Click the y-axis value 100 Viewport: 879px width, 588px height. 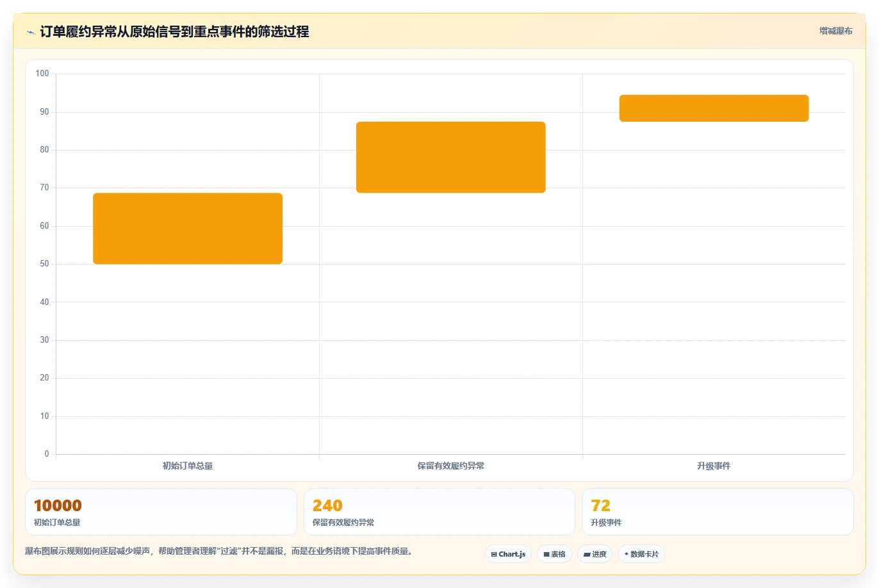(42, 74)
